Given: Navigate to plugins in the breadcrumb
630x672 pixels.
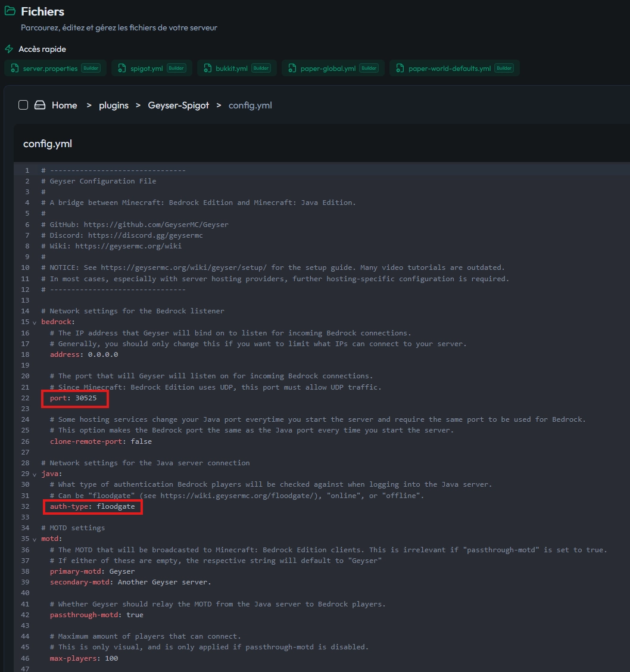Looking at the screenshot, I should pos(113,105).
